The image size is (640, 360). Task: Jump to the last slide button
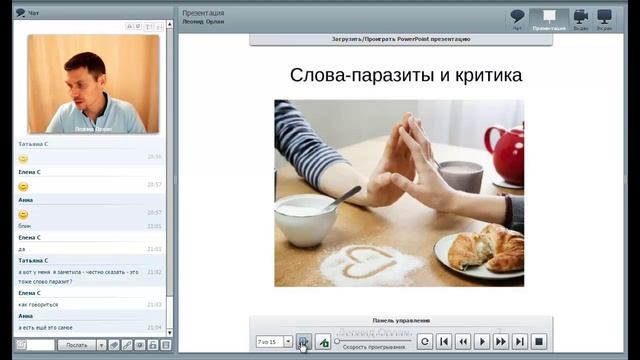point(520,342)
